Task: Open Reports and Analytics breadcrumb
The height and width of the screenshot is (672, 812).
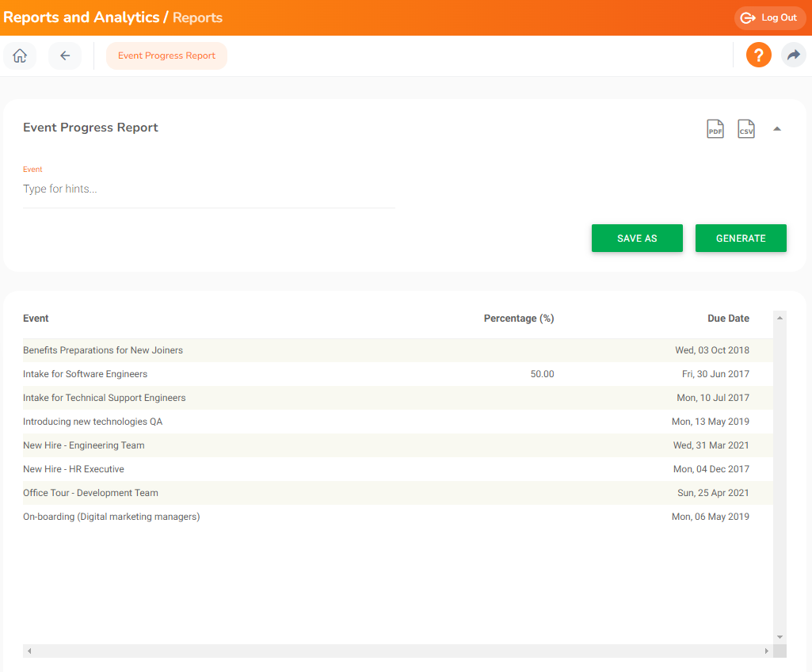Action: click(x=82, y=17)
